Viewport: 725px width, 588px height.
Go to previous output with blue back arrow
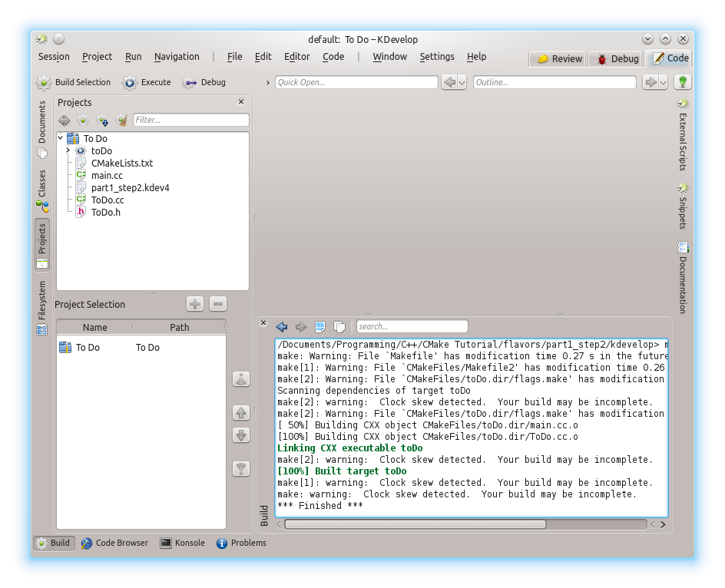tap(282, 327)
